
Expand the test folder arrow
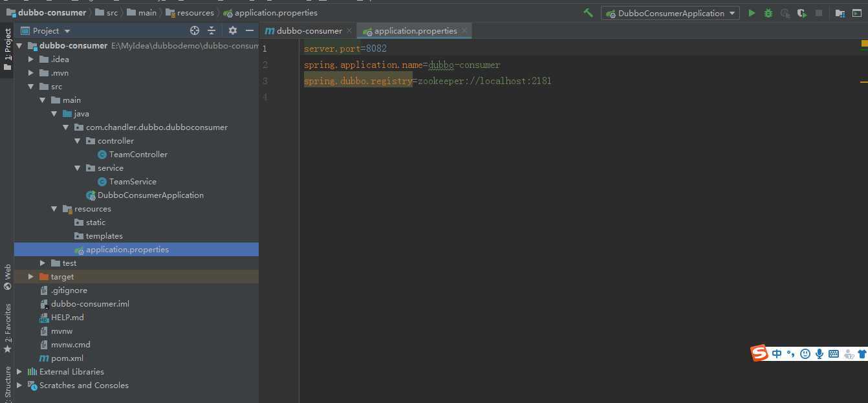click(43, 263)
